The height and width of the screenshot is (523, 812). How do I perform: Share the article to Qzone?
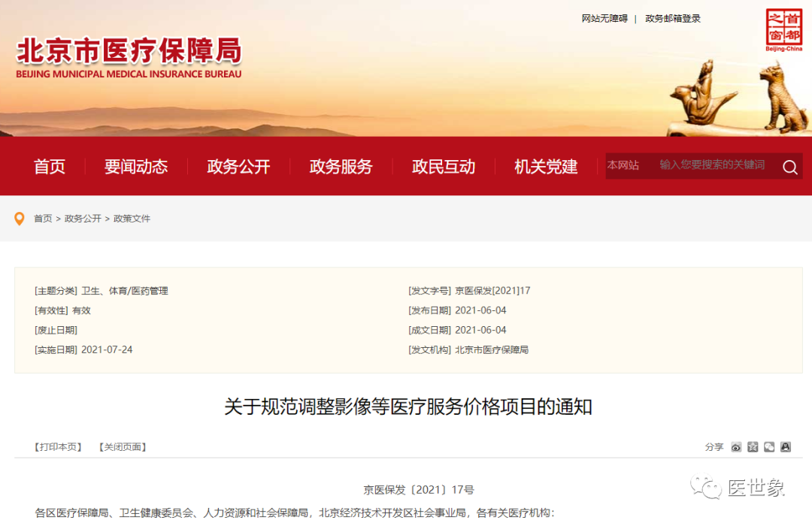752,447
